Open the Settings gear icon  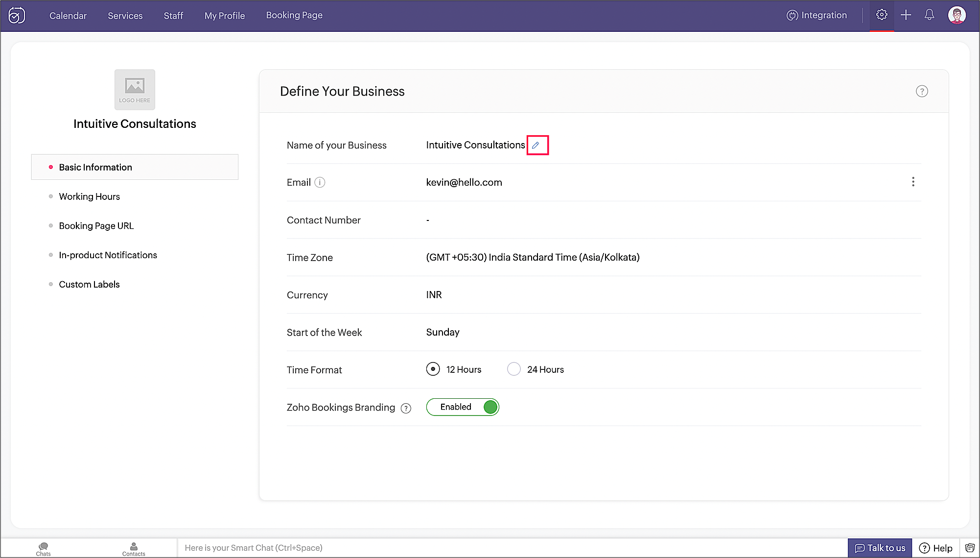click(882, 15)
